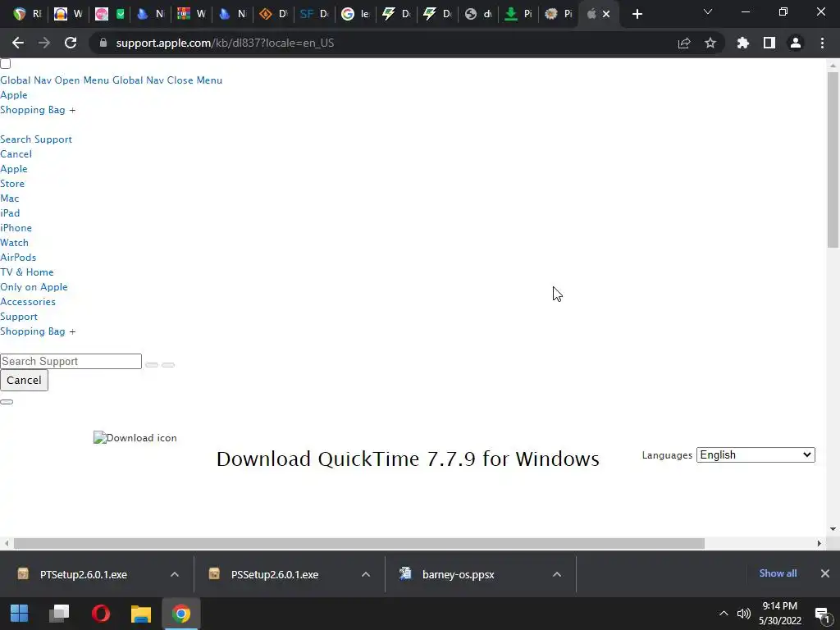
Task: Switch to the SF 'D' SourceForge tab
Action: (x=315, y=15)
